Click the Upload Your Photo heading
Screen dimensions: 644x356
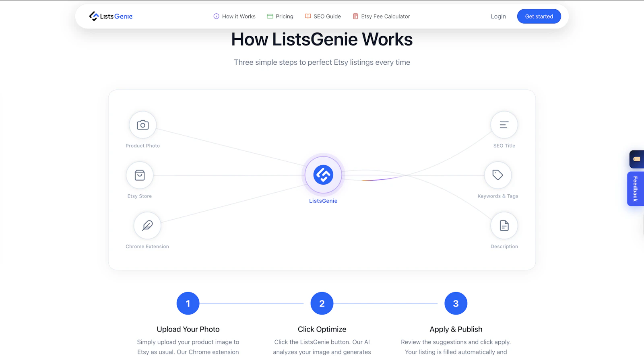[x=188, y=329]
